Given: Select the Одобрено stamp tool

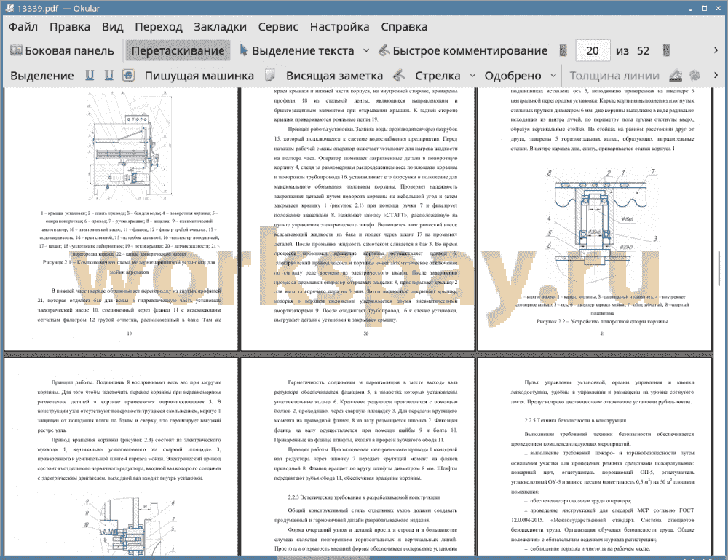Looking at the screenshot, I should (x=513, y=76).
